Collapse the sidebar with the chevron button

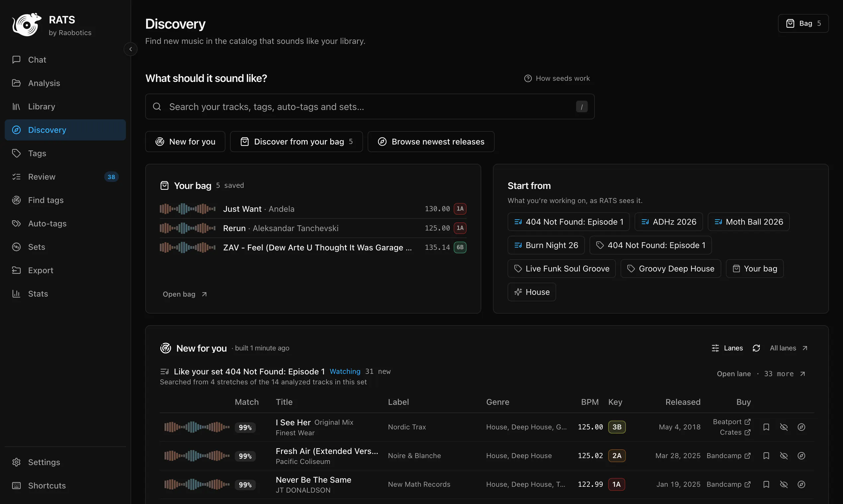130,49
